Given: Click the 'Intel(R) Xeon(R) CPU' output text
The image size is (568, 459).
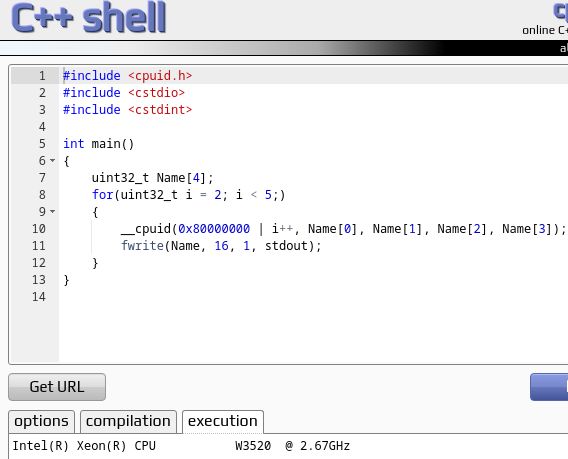Looking at the screenshot, I should pos(84,446).
